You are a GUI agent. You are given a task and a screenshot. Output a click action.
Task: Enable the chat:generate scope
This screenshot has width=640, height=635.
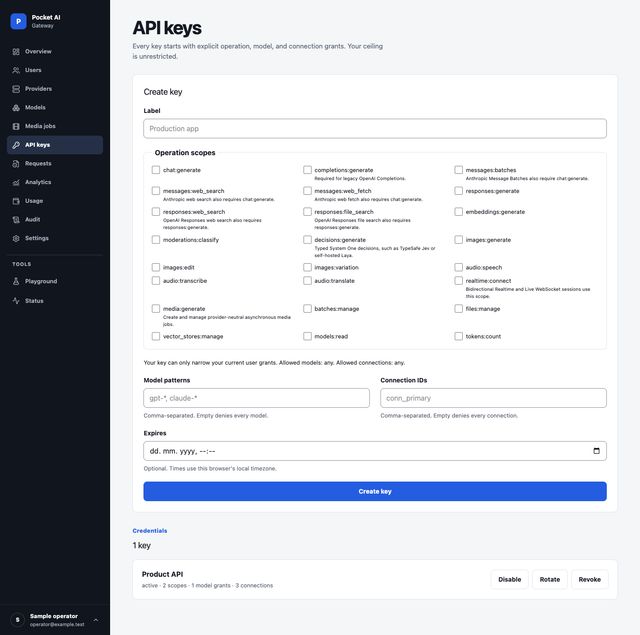point(156,170)
